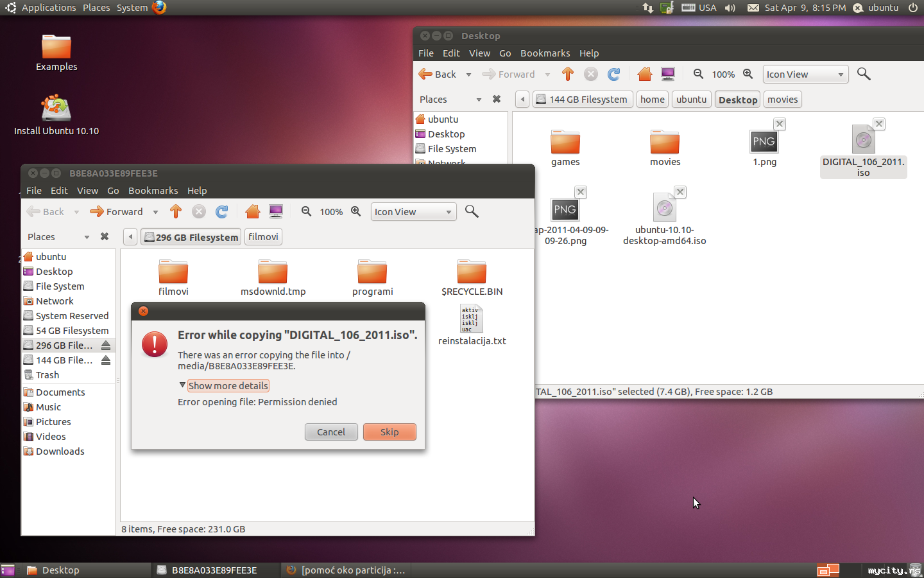This screenshot has width=924, height=578.
Task: Open the mail envelope indicator in the top panel
Action: pos(753,8)
